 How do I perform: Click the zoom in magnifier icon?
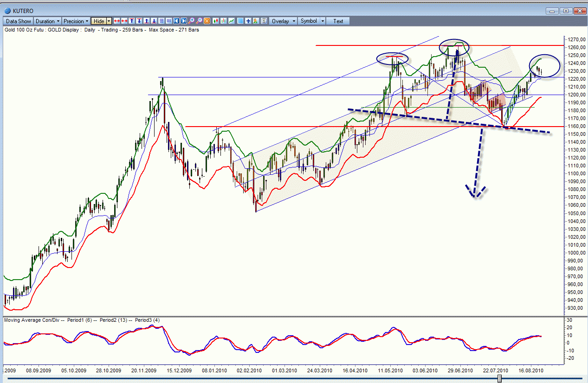click(191, 21)
